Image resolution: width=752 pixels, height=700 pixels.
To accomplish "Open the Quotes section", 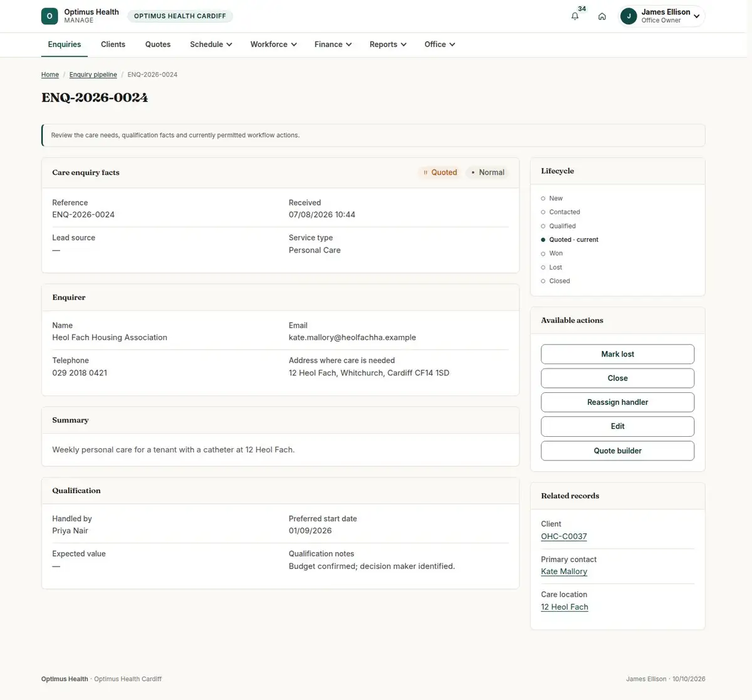I will pyautogui.click(x=158, y=44).
